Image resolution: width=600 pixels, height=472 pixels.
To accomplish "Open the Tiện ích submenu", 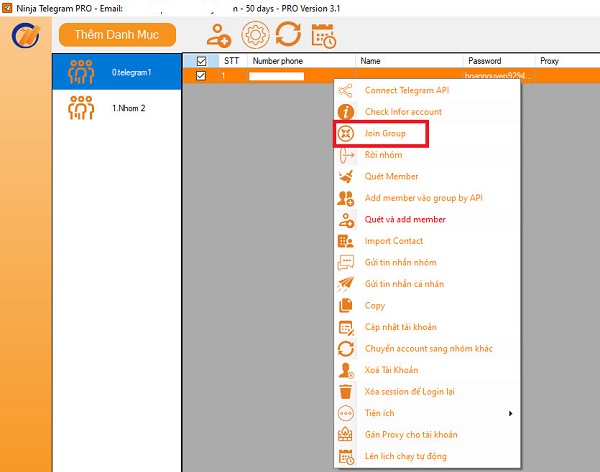I will tap(427, 413).
